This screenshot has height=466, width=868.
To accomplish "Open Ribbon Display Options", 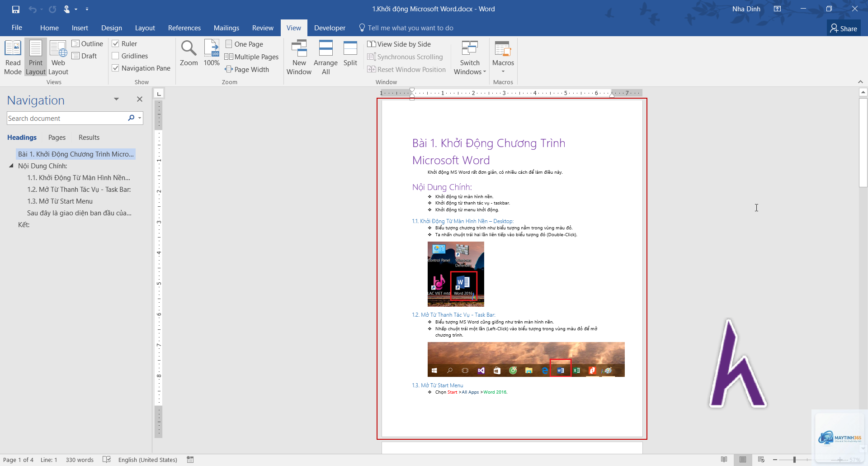I will click(x=777, y=9).
